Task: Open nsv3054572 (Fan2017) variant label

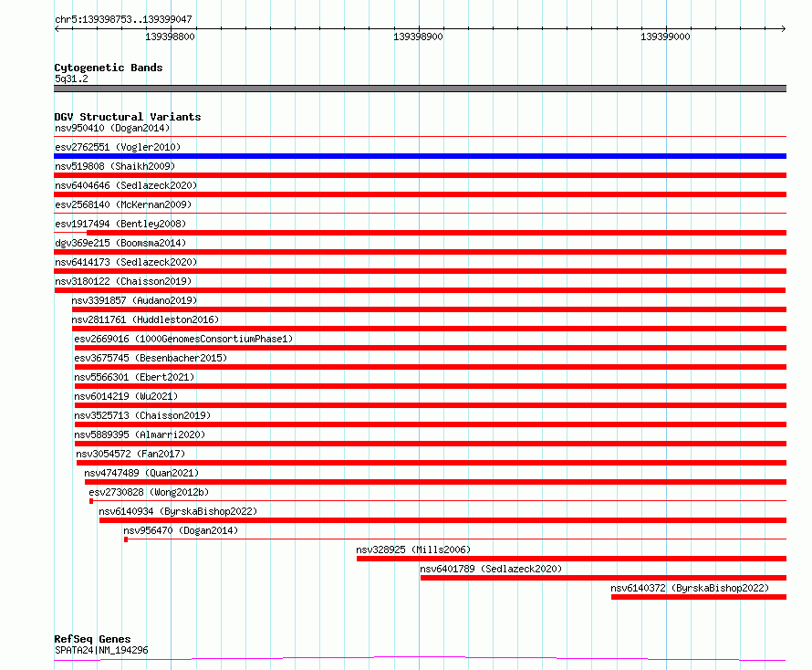Action: (130, 454)
